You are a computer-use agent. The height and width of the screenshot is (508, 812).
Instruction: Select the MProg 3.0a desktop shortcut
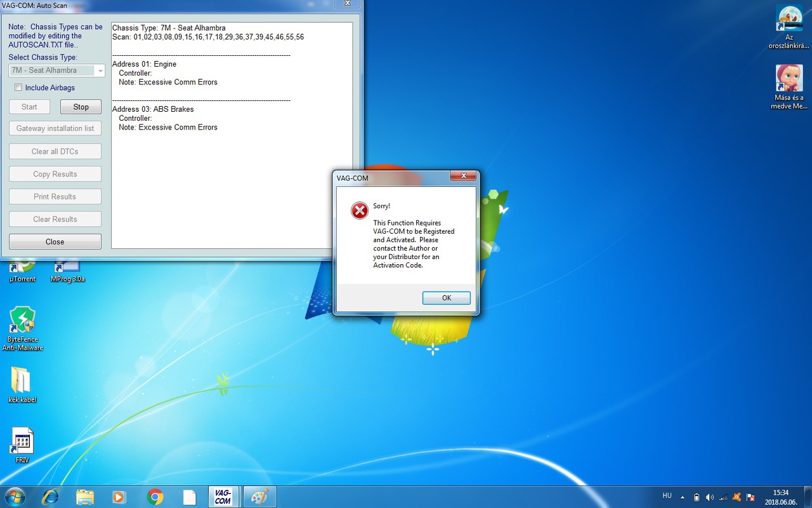click(x=67, y=271)
